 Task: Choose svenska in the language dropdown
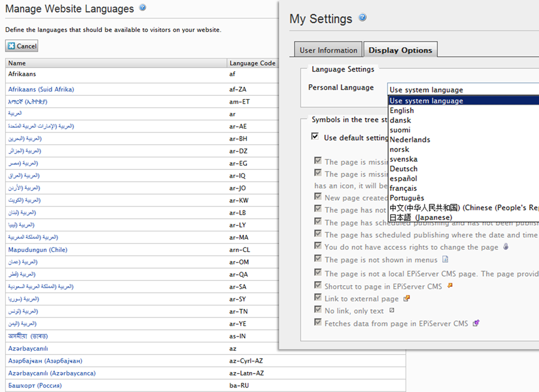tap(404, 159)
